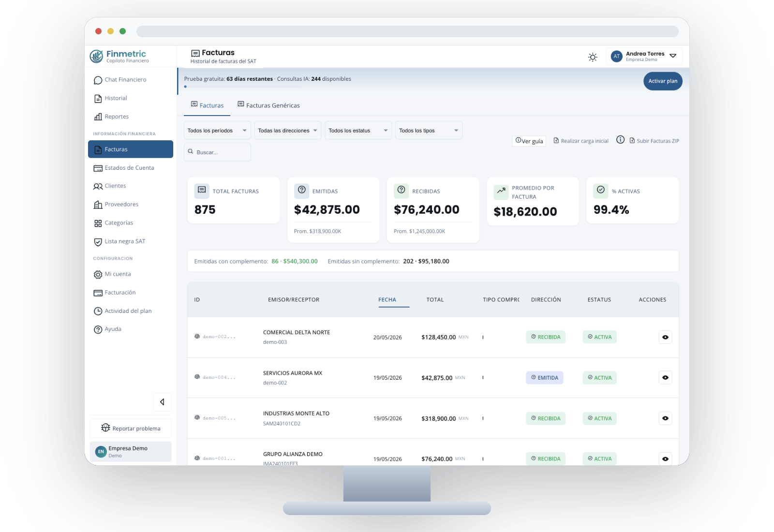Click Promedio por Factura trend icon
The width and height of the screenshot is (774, 532).
[x=501, y=192]
